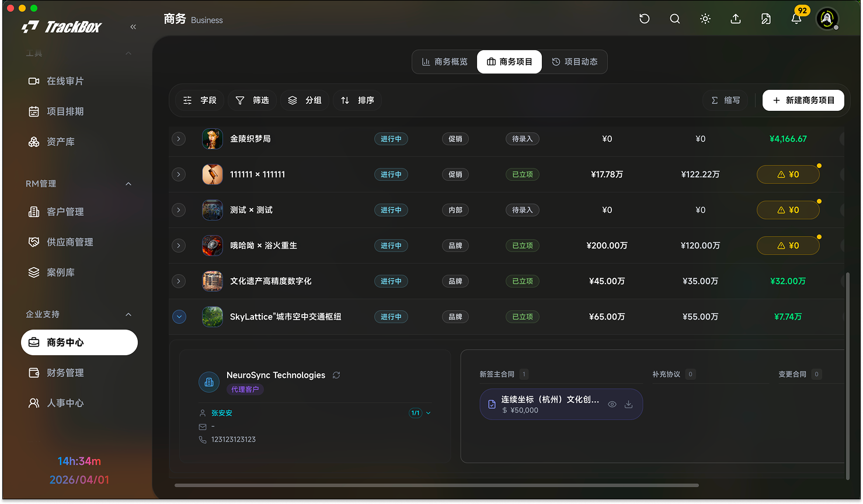
Task: Click the 代理客户 tag
Action: [x=245, y=390]
